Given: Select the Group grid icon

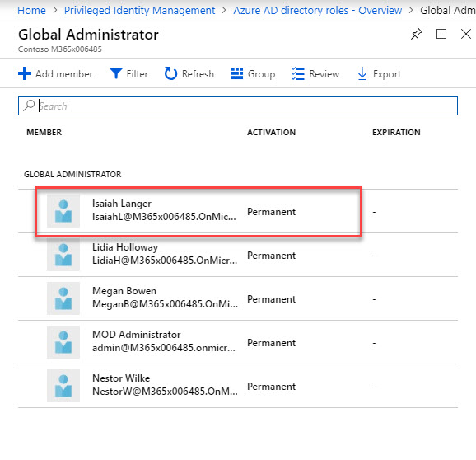Looking at the screenshot, I should point(237,73).
